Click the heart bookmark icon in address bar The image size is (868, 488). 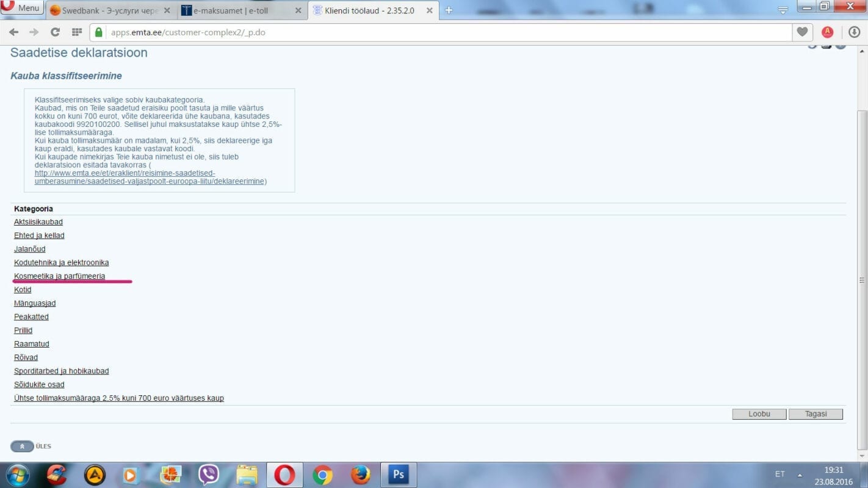point(802,32)
